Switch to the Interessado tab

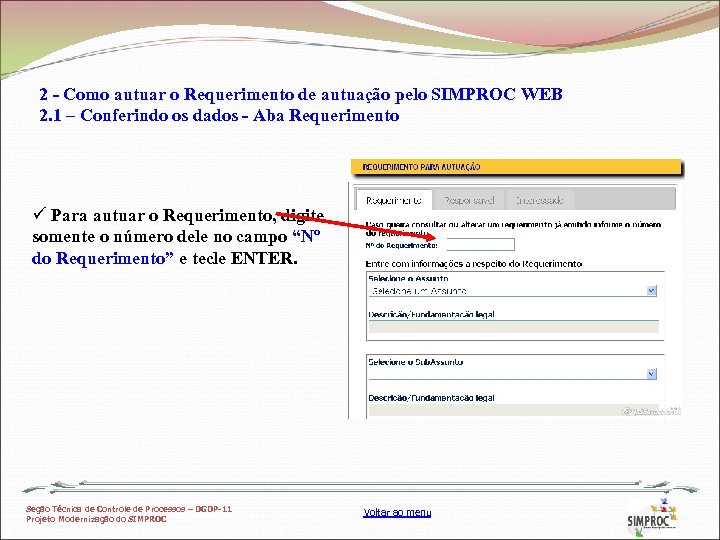click(x=539, y=200)
